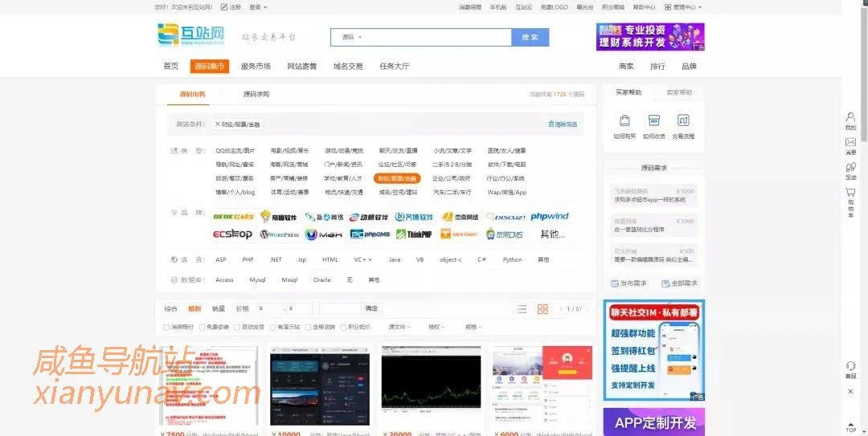Switch to the 卖家帮助 tab
The width and height of the screenshot is (868, 436).
[679, 92]
